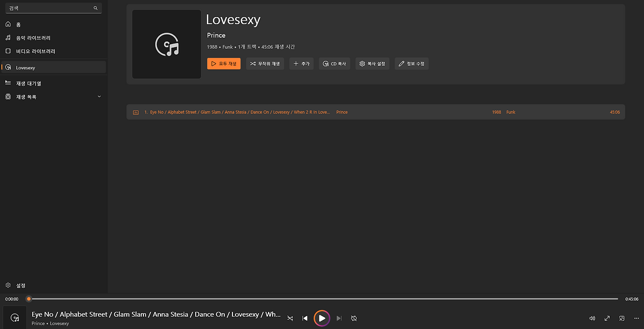Image resolution: width=644 pixels, height=329 pixels.
Task: Click the play queue icon
Action: tap(8, 83)
